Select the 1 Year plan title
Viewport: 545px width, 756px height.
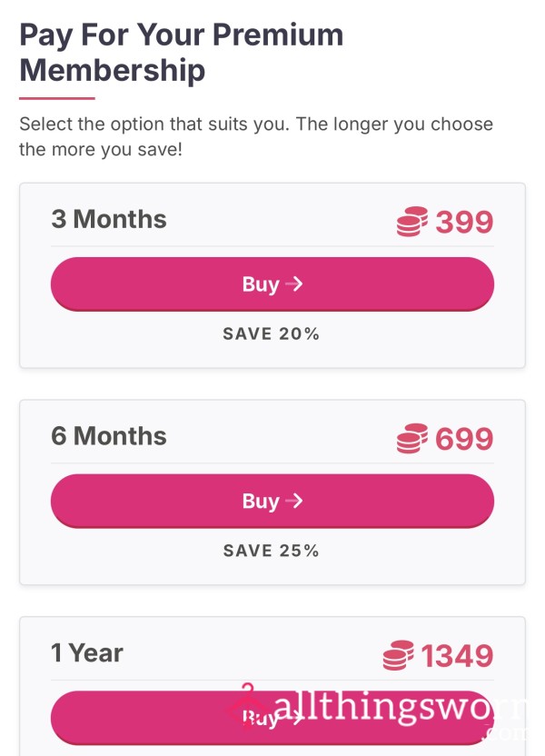tap(87, 652)
